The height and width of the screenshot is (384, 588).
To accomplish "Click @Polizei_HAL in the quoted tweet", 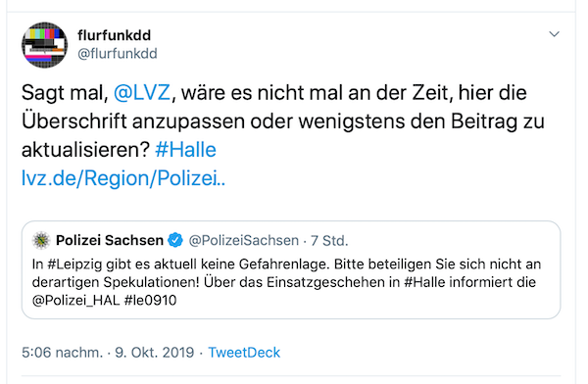I will 75,301.
